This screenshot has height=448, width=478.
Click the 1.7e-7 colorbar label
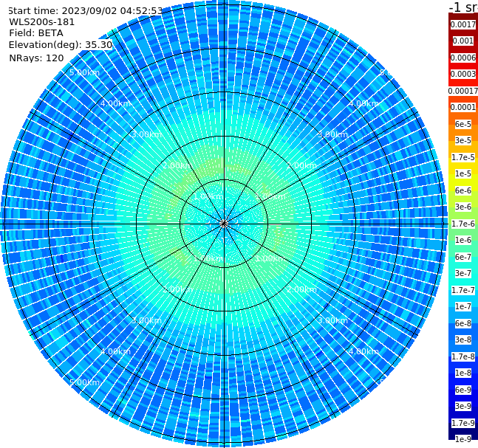tap(463, 290)
